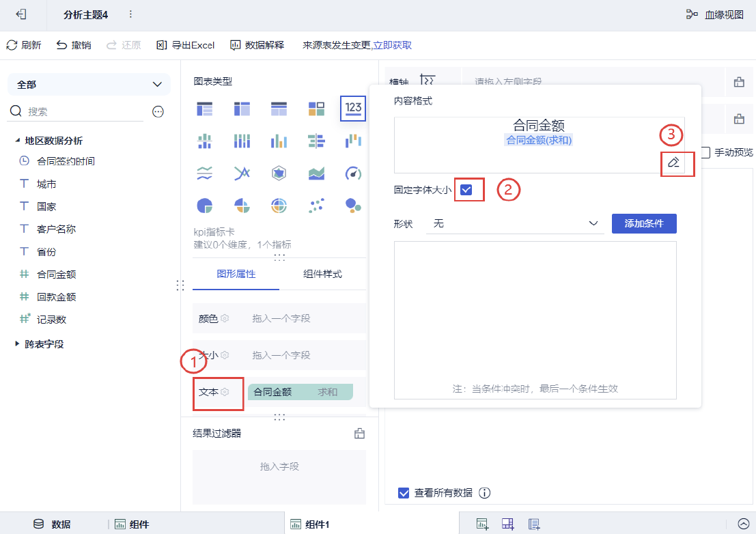
Task: Click the 立即获取 link
Action: [x=393, y=45]
